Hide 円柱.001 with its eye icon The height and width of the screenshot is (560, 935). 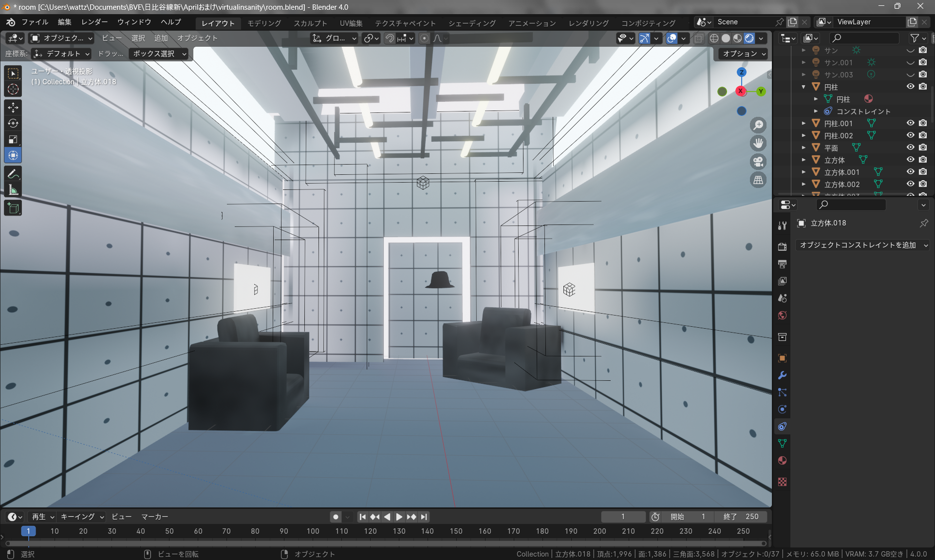coord(910,123)
